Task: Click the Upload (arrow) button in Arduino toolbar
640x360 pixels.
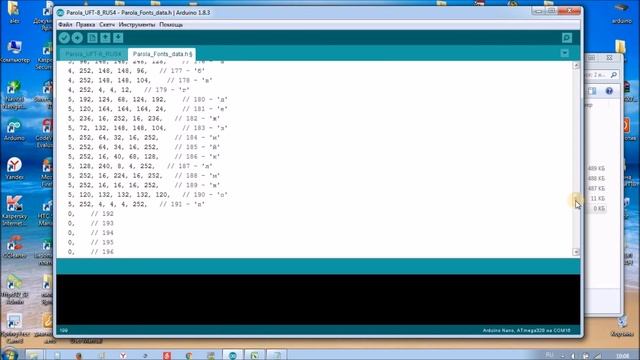Action: coord(77,38)
